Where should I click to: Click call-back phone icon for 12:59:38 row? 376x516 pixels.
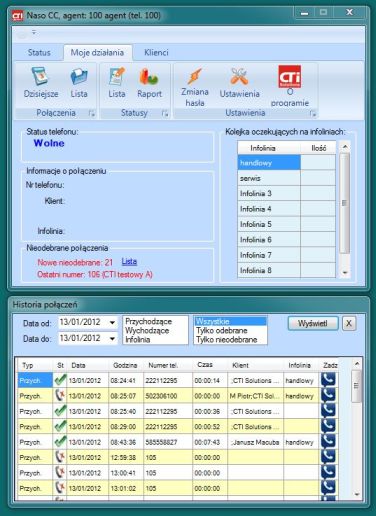[328, 457]
